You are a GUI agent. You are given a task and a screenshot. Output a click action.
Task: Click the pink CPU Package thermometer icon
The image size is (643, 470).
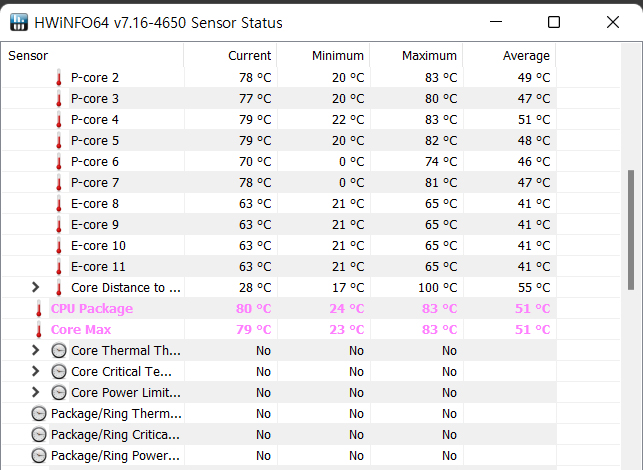[x=39, y=309]
